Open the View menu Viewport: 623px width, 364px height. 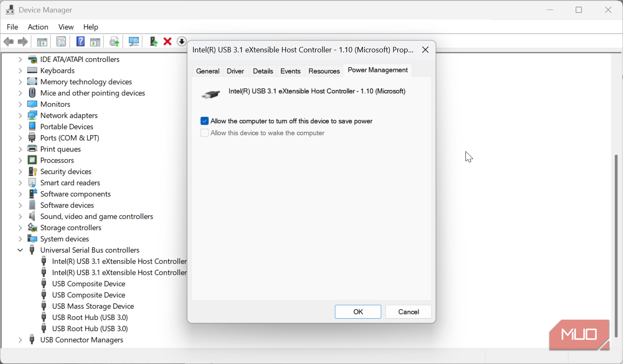pos(66,27)
